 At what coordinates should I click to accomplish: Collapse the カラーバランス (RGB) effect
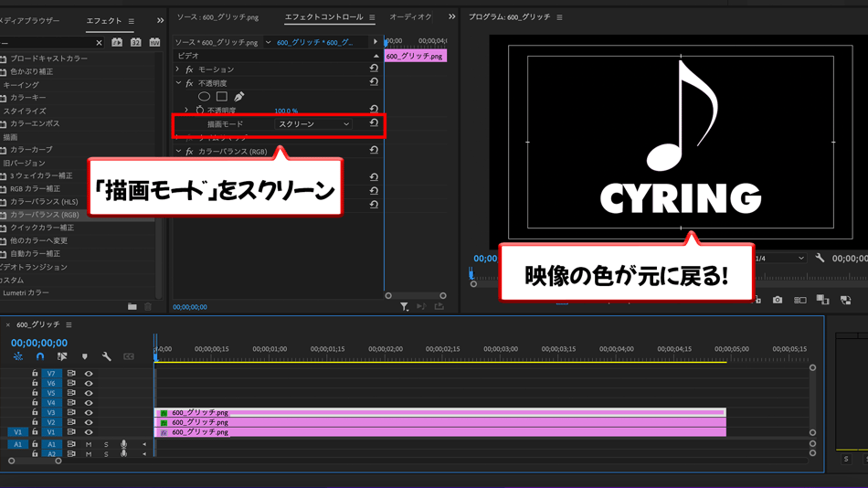(178, 152)
